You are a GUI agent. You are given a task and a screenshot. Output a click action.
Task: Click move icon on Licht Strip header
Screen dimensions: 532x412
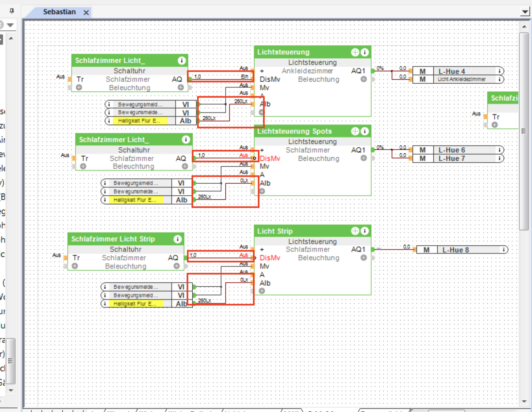[355, 231]
